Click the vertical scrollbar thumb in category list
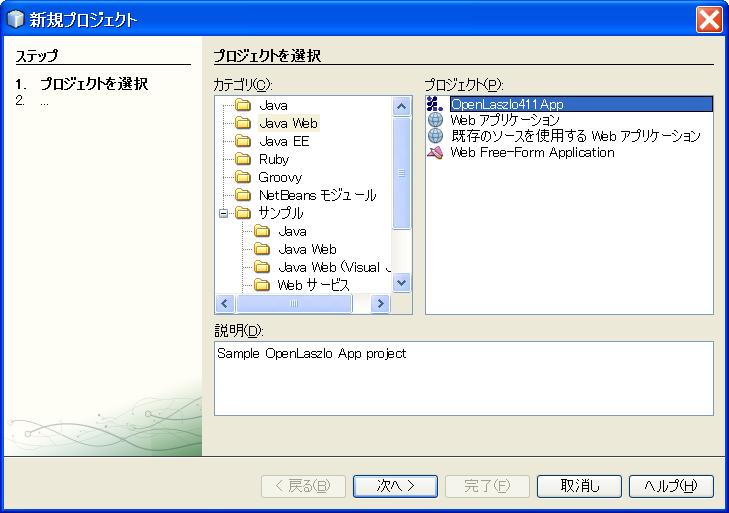This screenshot has height=513, width=729. click(x=402, y=173)
